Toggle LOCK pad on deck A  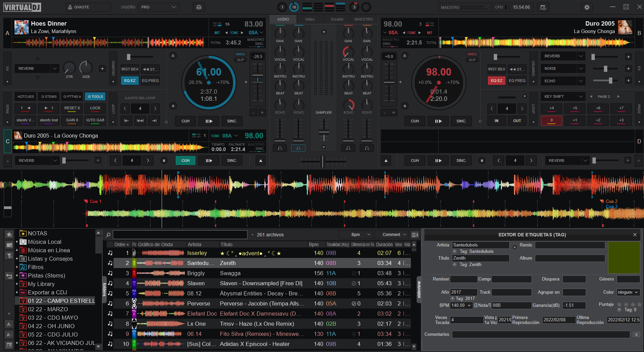(95, 108)
